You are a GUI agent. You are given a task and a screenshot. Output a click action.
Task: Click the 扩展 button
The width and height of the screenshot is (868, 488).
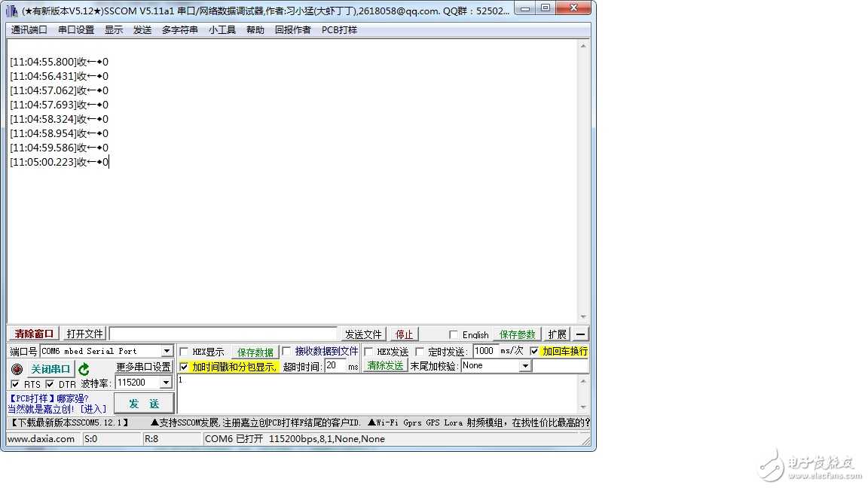(x=557, y=334)
